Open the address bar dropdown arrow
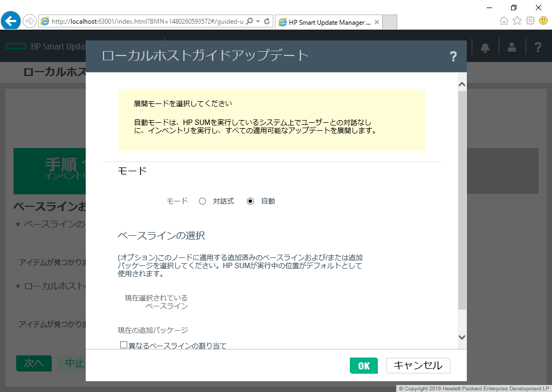This screenshot has height=392, width=552. [258, 22]
